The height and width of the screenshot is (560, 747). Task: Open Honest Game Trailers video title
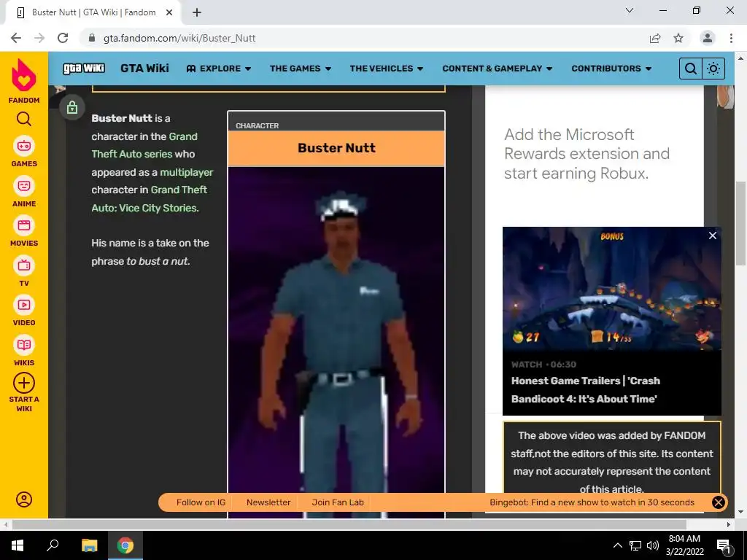pyautogui.click(x=586, y=389)
